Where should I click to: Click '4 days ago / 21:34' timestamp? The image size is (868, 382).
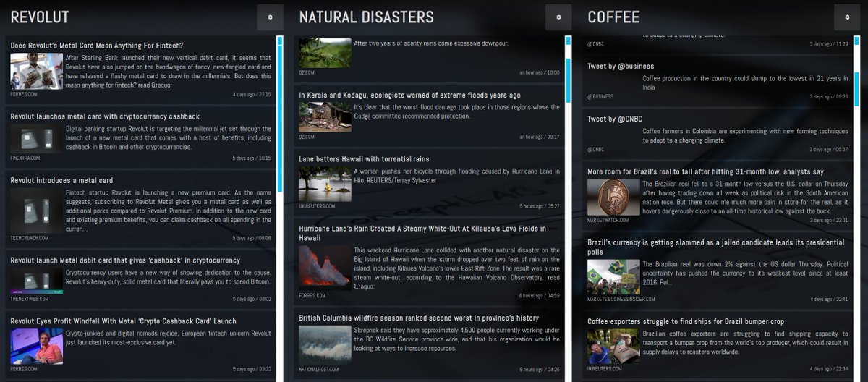click(829, 369)
